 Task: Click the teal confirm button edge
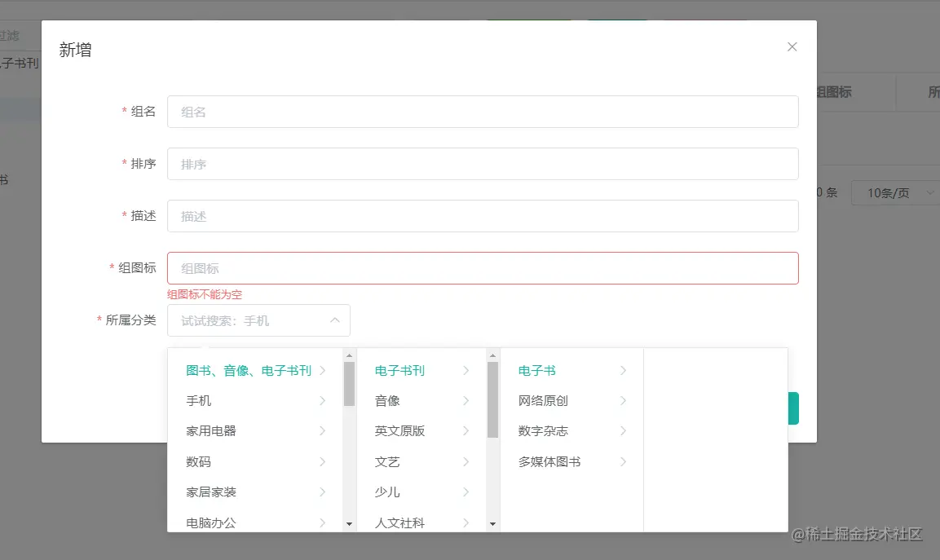(793, 408)
